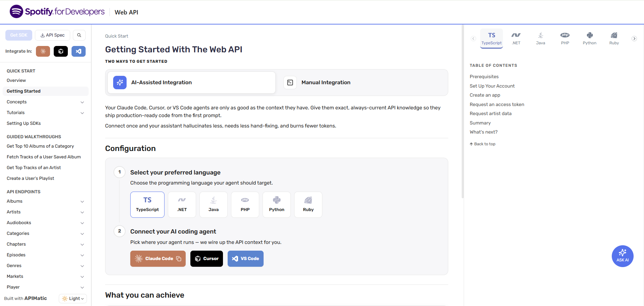Open Setting Up SDKs in the sidebar

24,123
